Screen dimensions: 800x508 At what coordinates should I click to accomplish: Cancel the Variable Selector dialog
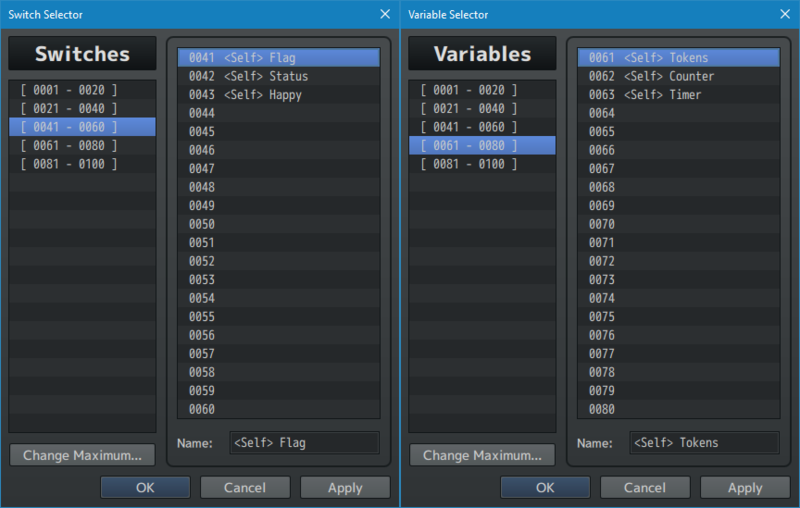coord(645,488)
